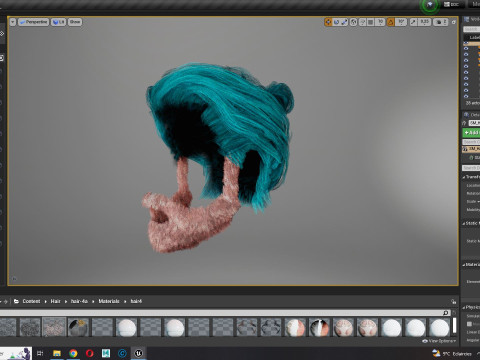Viewport: 480px width, 360px height.
Task: Open Cinema 4D from taskbar
Action: coord(122,353)
